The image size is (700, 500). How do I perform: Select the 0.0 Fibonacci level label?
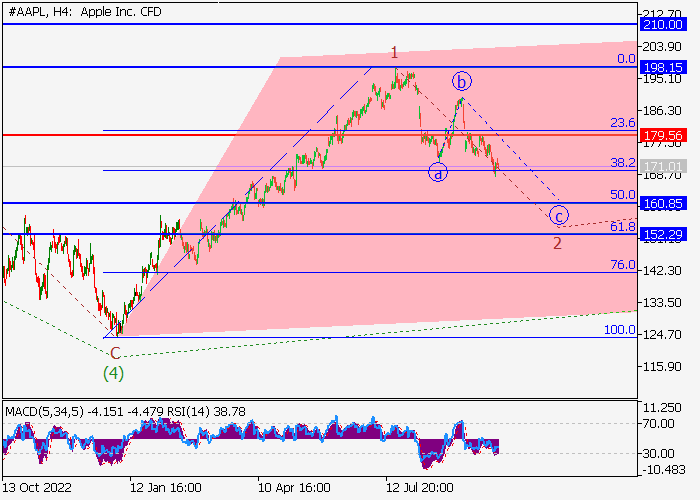pos(626,59)
